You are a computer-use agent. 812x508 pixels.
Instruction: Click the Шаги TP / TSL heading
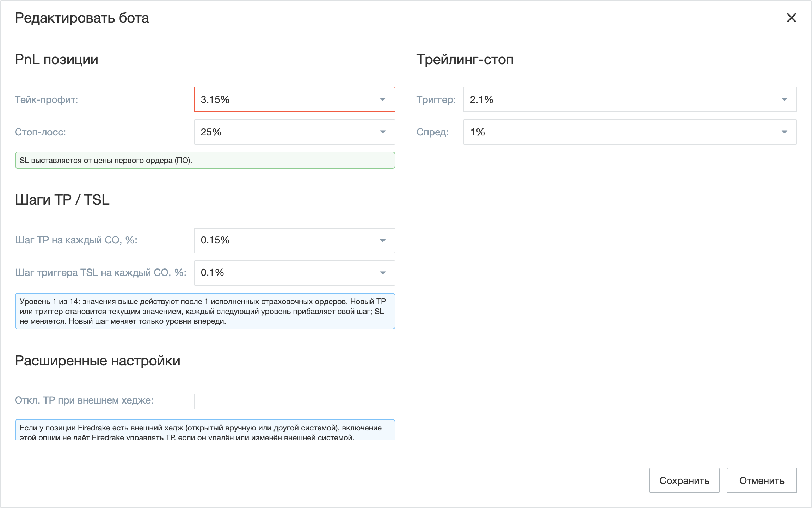(x=62, y=200)
